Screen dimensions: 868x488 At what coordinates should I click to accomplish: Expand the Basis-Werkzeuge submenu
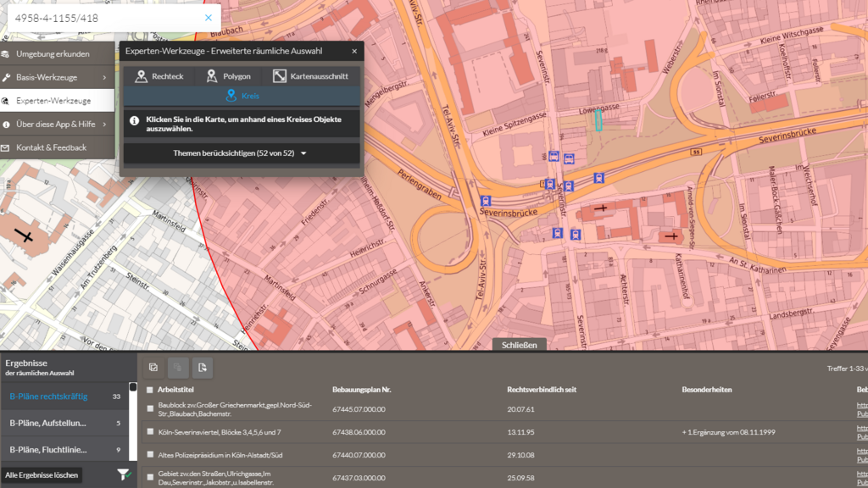(49, 76)
